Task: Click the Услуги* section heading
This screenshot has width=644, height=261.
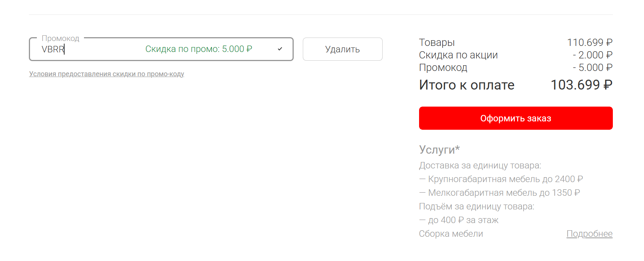Action: pyautogui.click(x=439, y=150)
